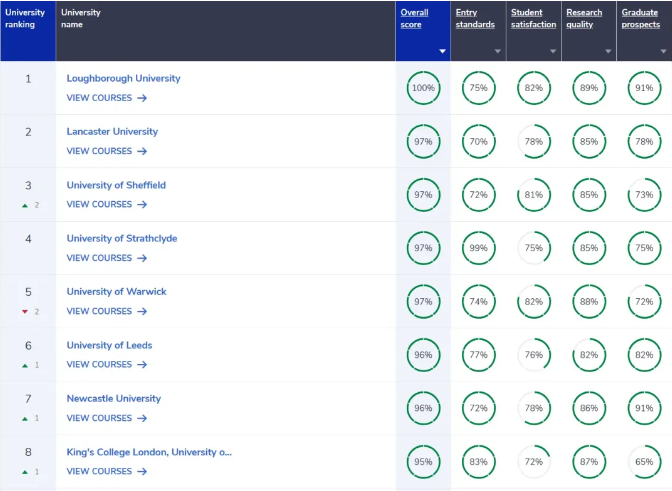Click Lancaster's 78% graduate prospects circle

pos(645,141)
